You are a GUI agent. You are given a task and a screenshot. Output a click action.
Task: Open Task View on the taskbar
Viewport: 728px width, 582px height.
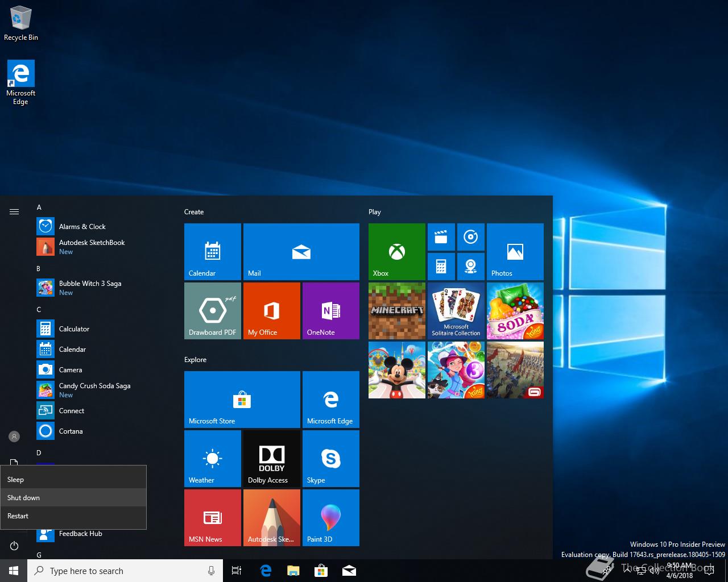point(237,571)
